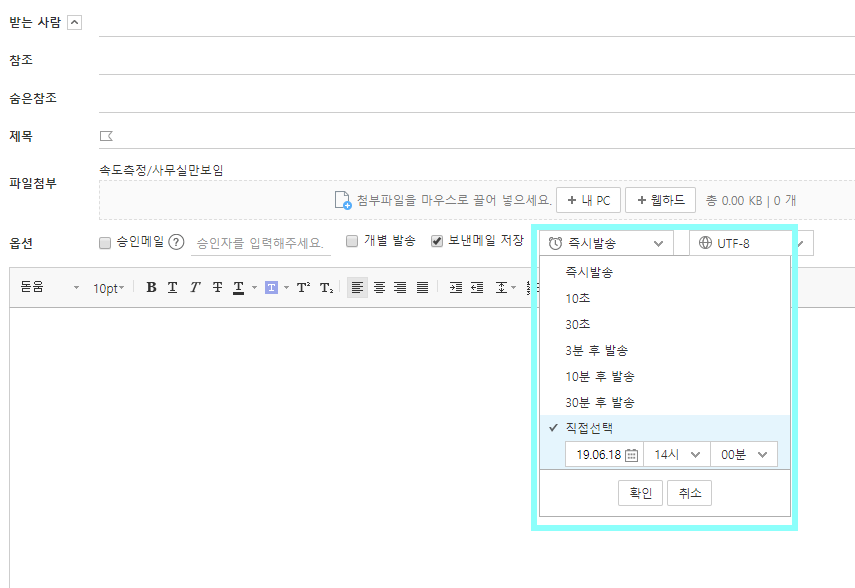This screenshot has height=588, width=855.
Task: Uncheck the 보낸메일 저장 checkbox
Action: (437, 241)
